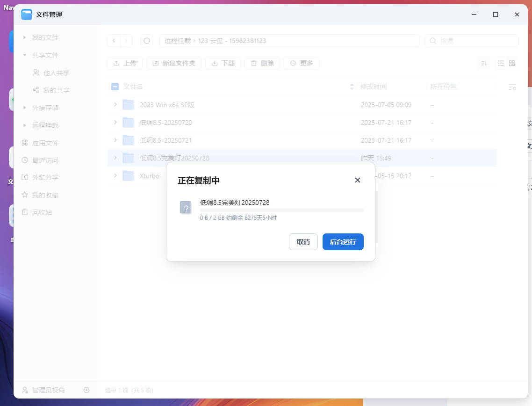The width and height of the screenshot is (532, 406).
Task: Expand folder 低调8.5-20250720
Action: 115,122
